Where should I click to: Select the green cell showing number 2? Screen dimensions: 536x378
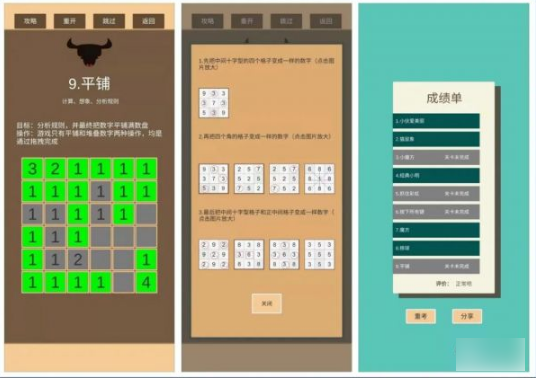(x=55, y=168)
